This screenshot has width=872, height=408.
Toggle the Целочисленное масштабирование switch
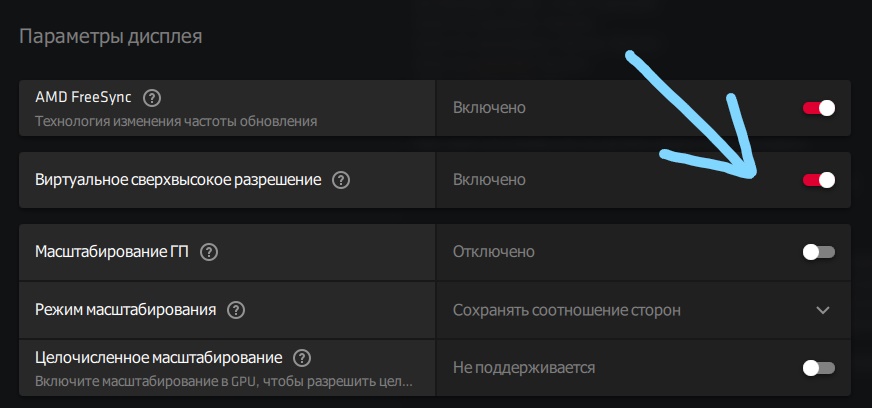818,368
